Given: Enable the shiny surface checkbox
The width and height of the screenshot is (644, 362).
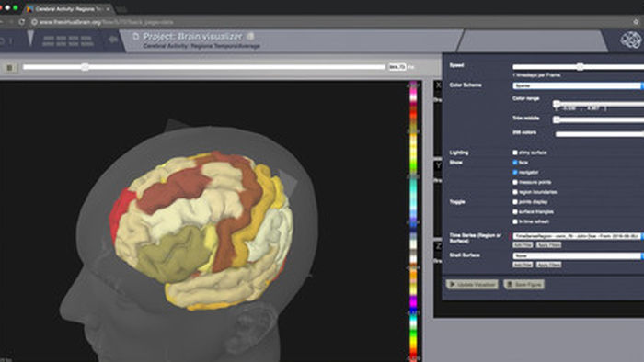Looking at the screenshot, I should (x=515, y=153).
